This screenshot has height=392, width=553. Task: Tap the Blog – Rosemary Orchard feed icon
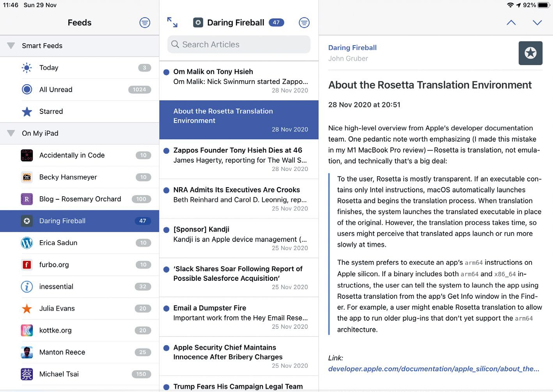(x=27, y=199)
